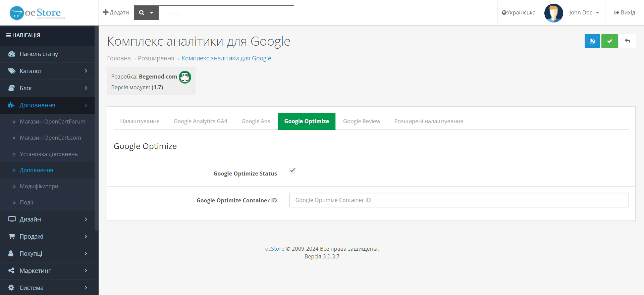Image resolution: width=644 pixels, height=295 pixels.
Task: Open the Google Ads tab
Action: pyautogui.click(x=256, y=121)
